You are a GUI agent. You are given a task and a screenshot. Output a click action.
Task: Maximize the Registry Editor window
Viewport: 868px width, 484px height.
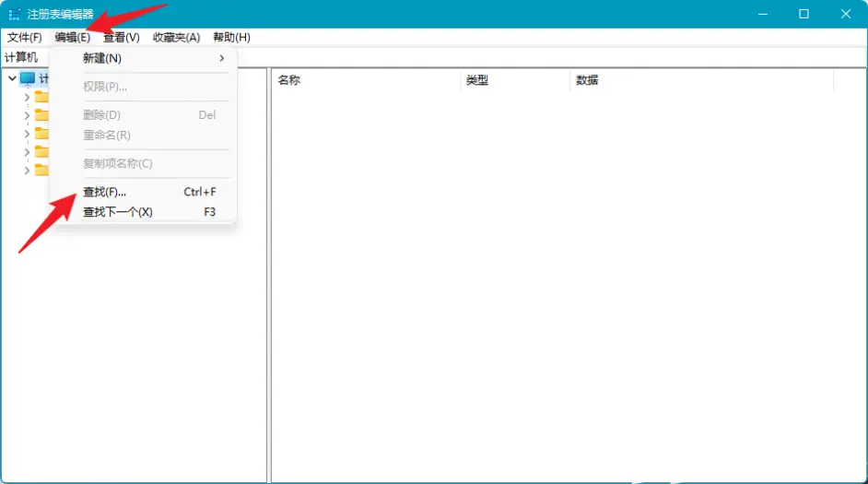pyautogui.click(x=803, y=14)
